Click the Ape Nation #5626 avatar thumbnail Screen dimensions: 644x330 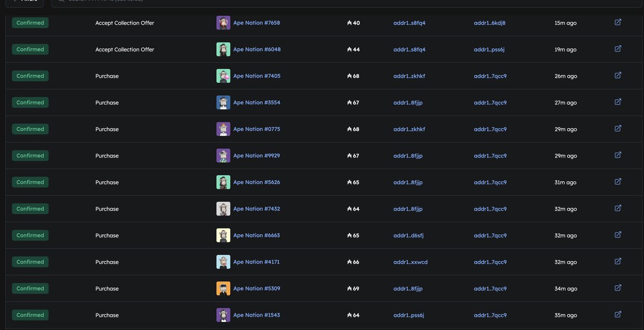(223, 182)
